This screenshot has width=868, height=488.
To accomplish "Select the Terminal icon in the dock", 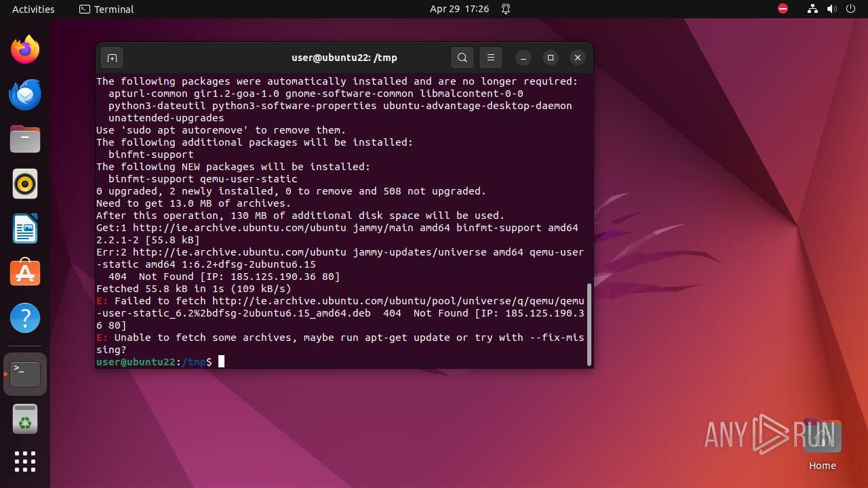I will click(x=25, y=373).
